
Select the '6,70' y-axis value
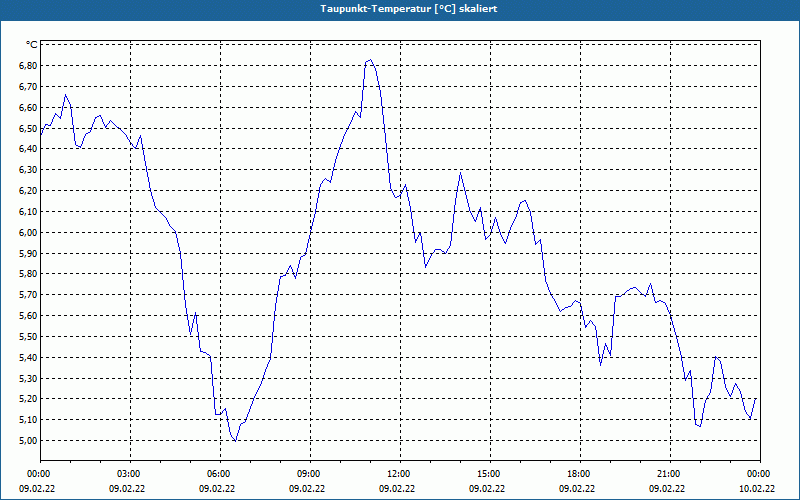coord(28,87)
